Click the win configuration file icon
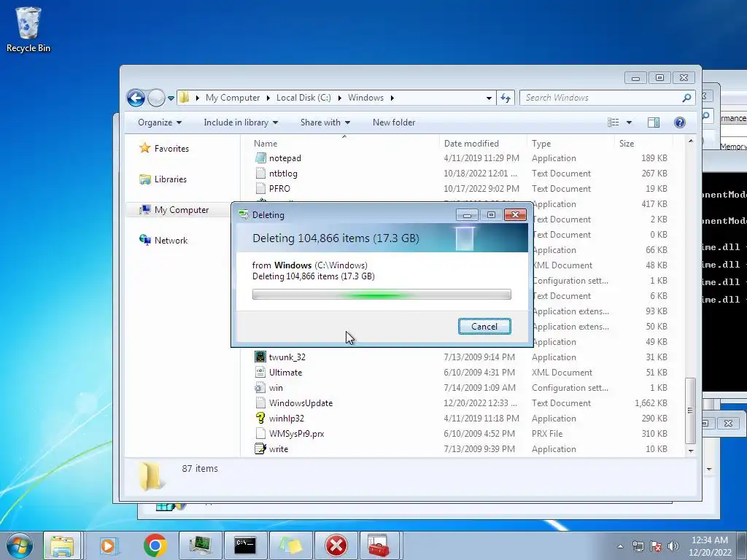Screen dimensions: 747x560 (260, 388)
